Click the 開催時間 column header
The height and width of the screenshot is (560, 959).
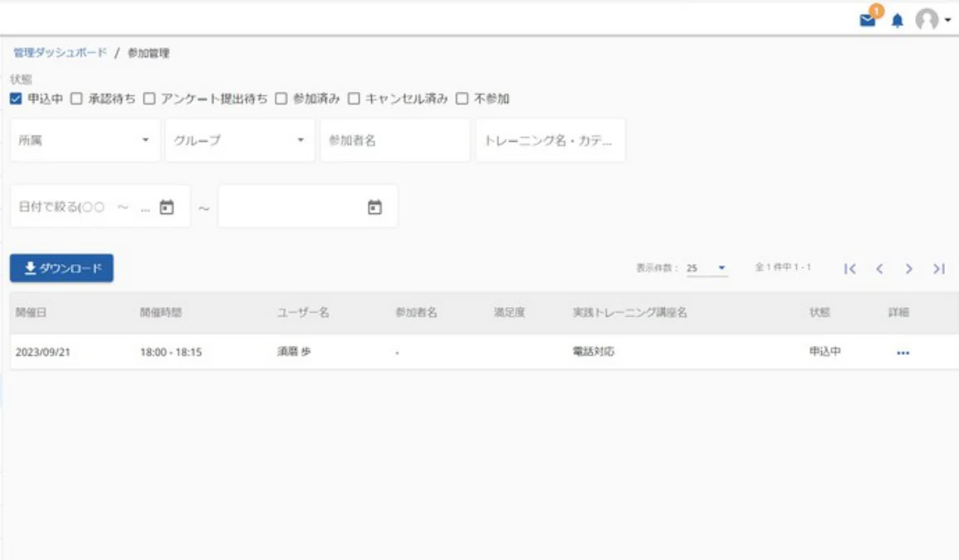(x=161, y=313)
